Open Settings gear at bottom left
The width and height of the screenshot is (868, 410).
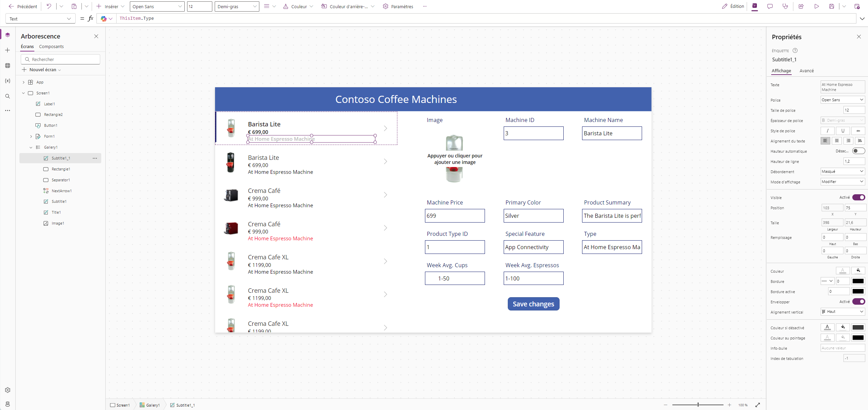coord(7,390)
